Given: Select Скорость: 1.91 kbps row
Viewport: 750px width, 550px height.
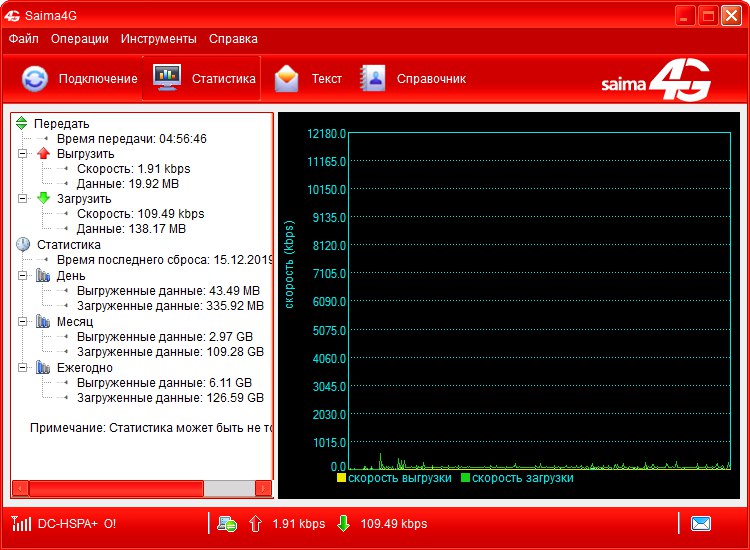Looking at the screenshot, I should [x=133, y=169].
